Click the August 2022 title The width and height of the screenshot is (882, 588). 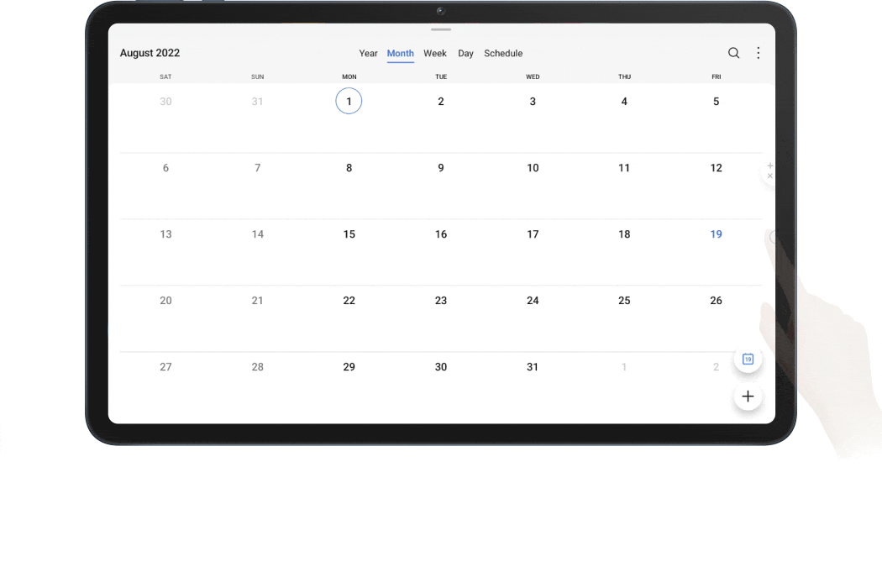[x=150, y=53]
